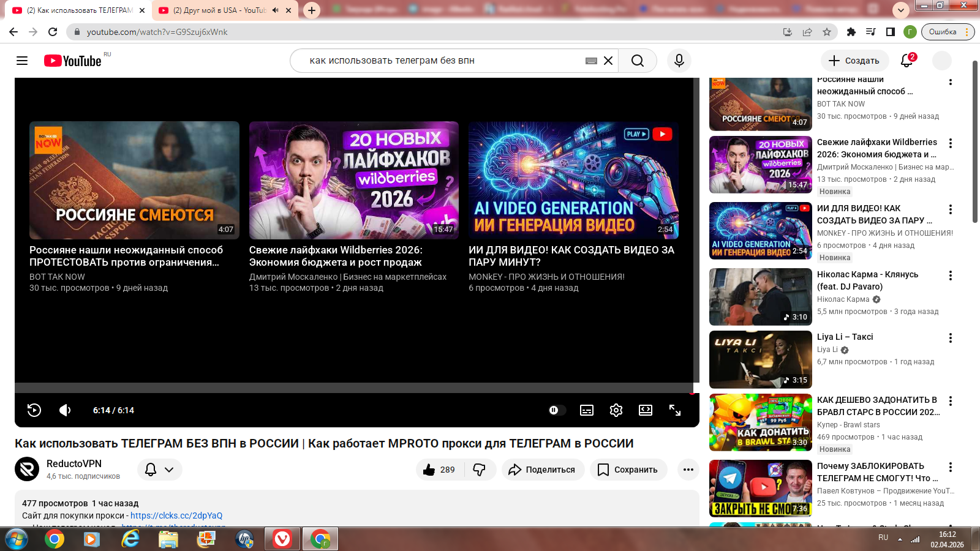Open the ReductoVPN channel name
This screenshot has width=980, height=551.
[74, 463]
